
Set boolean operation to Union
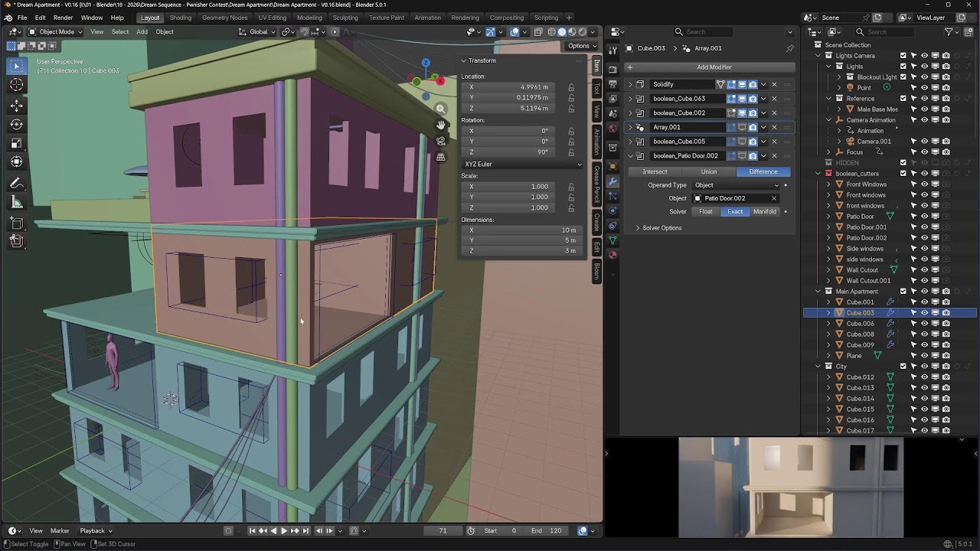click(709, 171)
